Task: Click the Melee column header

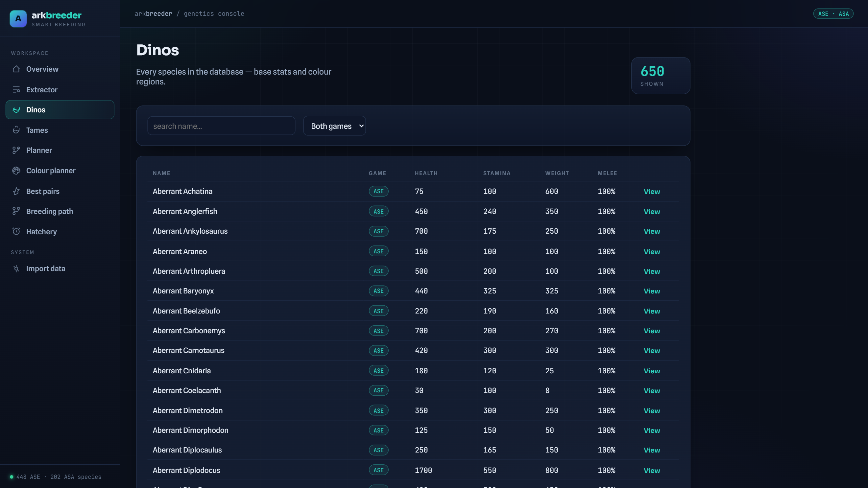Action: pyautogui.click(x=607, y=173)
